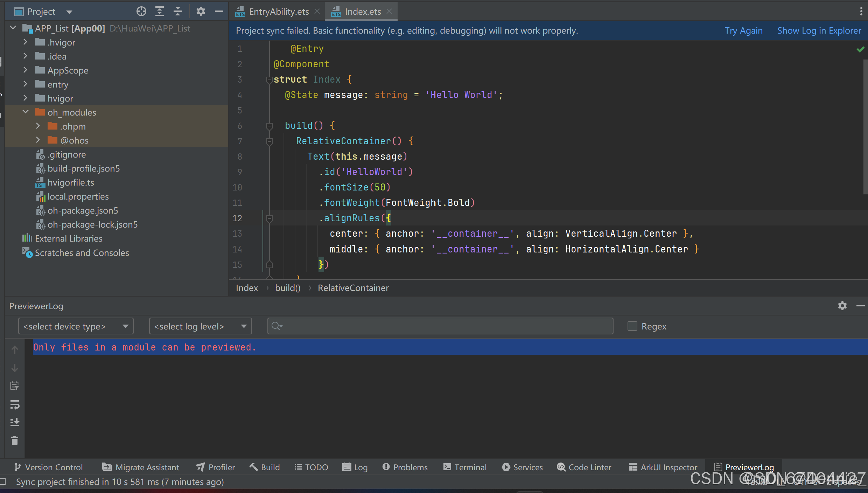868x493 pixels.
Task: Click Try Again to sync the project
Action: (743, 30)
